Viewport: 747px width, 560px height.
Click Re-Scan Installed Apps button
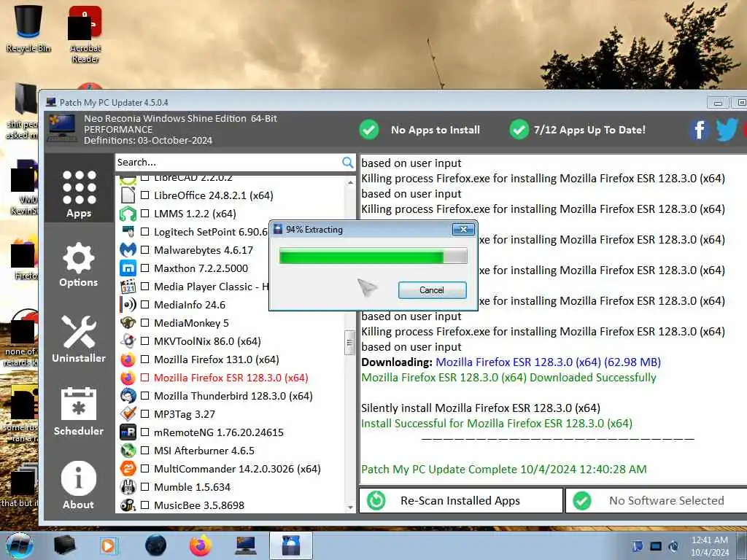(461, 500)
